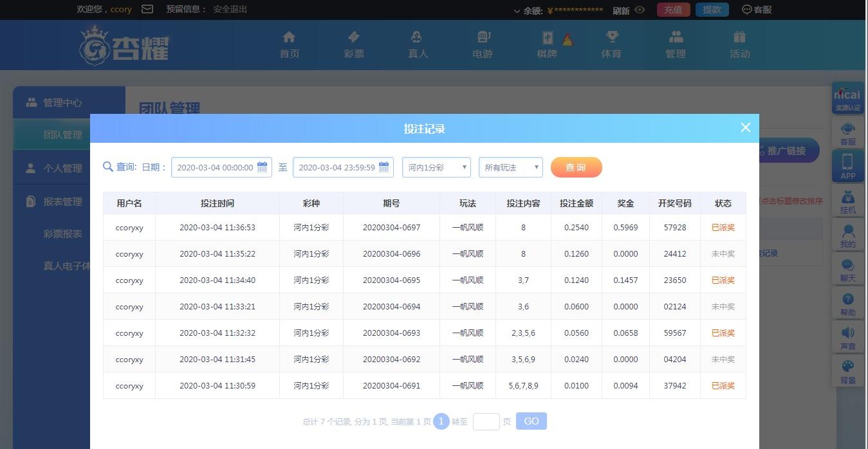Open the 挂机 auto-bet icon
Screen dimensions: 868x449
[x=848, y=201]
